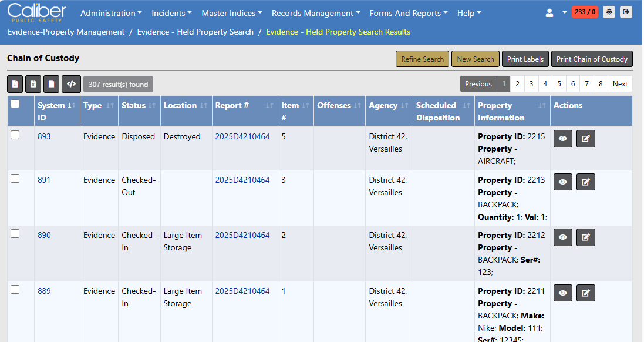This screenshot has width=644, height=342.
Task: Click the Evidence-Property Management breadcrumb
Action: click(66, 32)
